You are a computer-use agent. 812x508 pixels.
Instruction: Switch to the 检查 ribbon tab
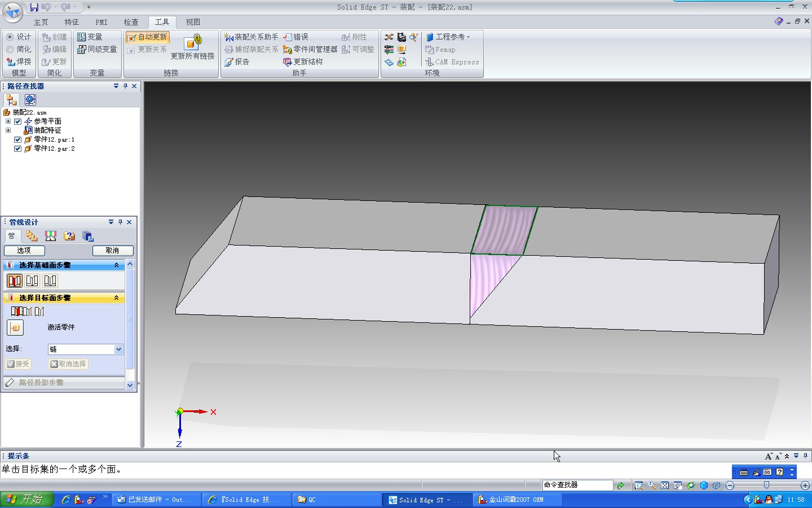(x=131, y=22)
